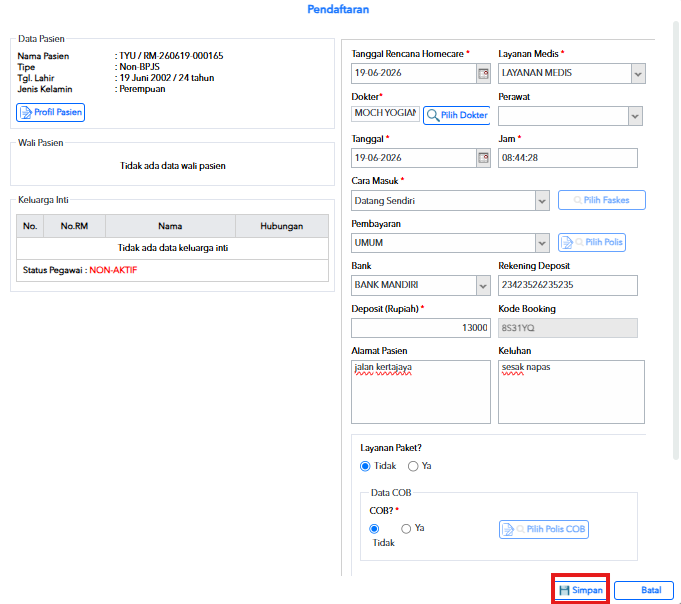Click the Hubungan column header

pos(282,226)
